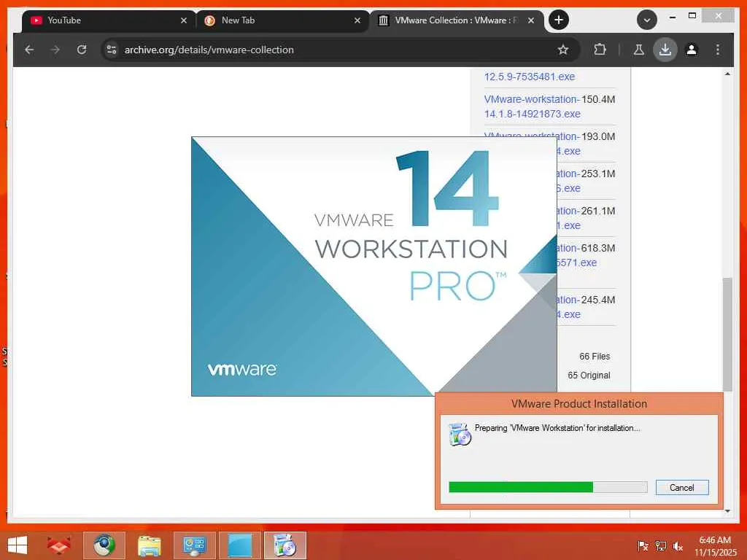Open VMware-workstation-14.1.8-14921873.exe link

coord(532,106)
